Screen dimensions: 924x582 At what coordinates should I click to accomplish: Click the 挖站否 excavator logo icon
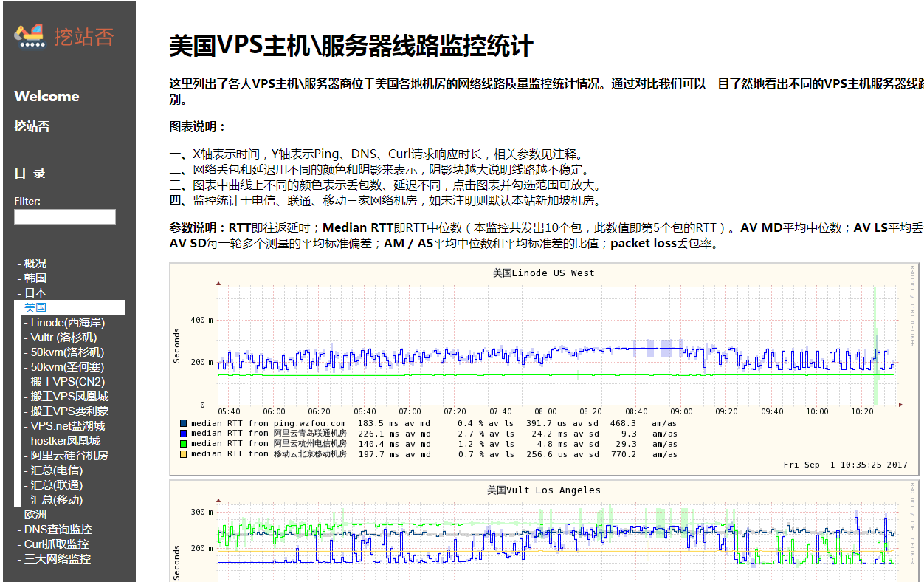pyautogui.click(x=30, y=36)
